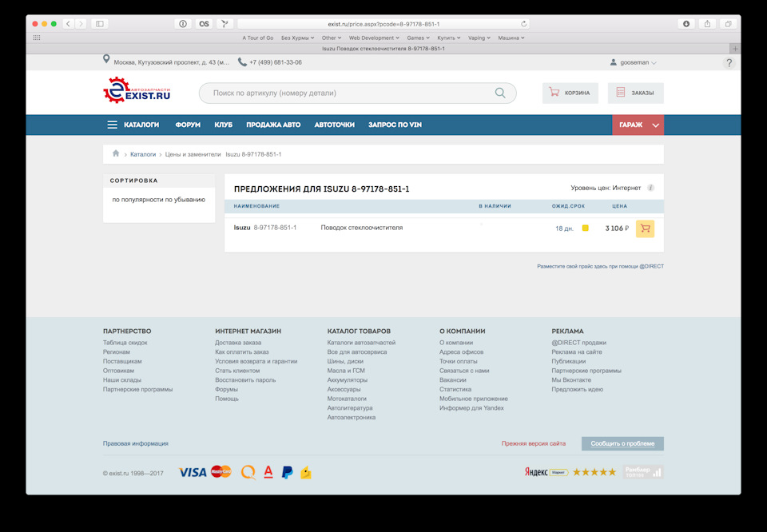Click the user profile icon
Image resolution: width=767 pixels, height=532 pixels.
tap(613, 62)
